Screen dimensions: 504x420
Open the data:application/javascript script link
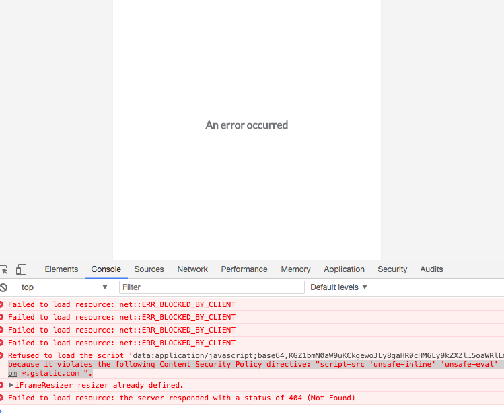(x=318, y=355)
